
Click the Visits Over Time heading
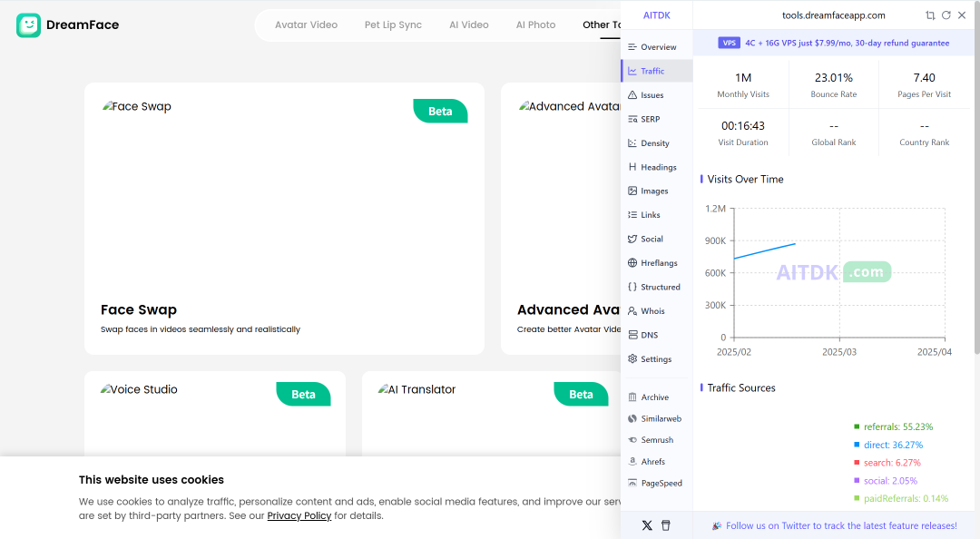[x=746, y=180]
